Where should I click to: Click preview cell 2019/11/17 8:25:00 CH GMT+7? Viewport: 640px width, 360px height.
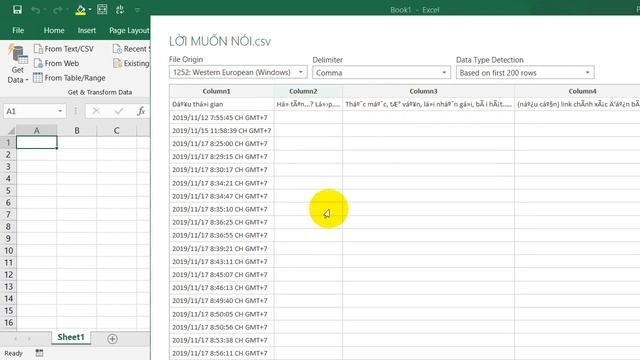point(222,144)
